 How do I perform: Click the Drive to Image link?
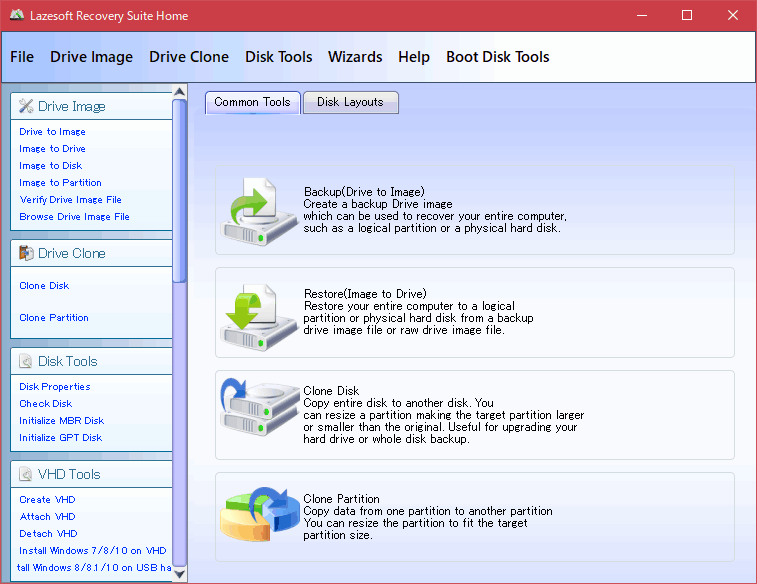pyautogui.click(x=52, y=132)
